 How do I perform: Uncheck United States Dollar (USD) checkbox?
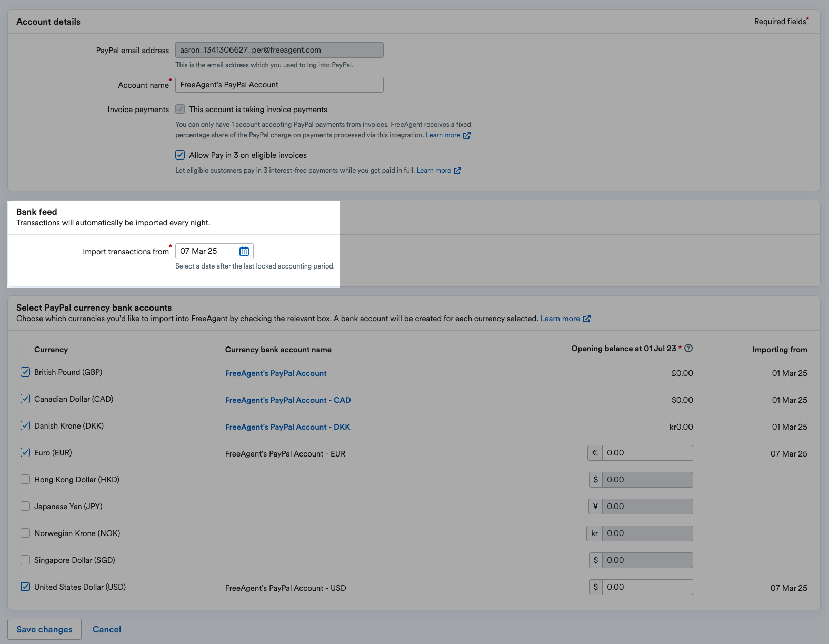pos(25,587)
